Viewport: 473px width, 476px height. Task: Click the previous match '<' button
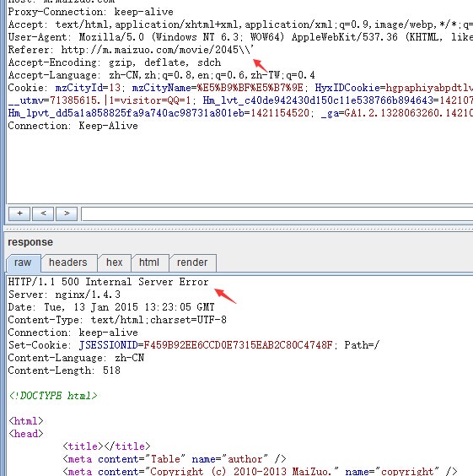click(43, 214)
